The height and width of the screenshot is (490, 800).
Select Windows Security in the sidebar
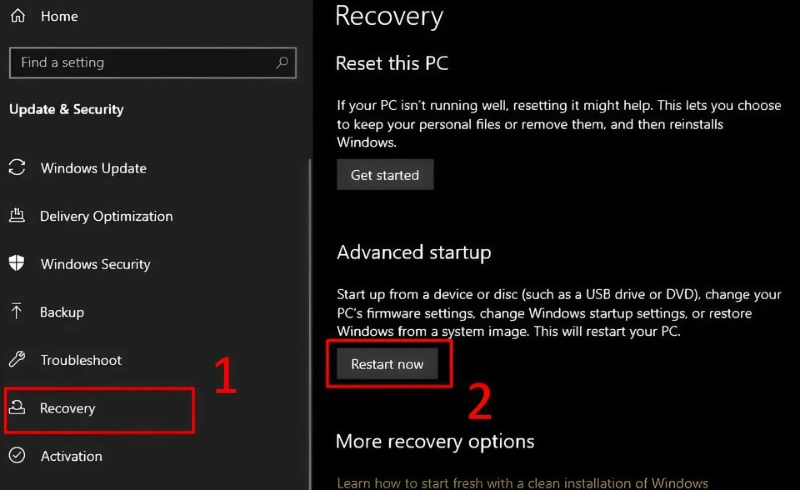pos(95,264)
